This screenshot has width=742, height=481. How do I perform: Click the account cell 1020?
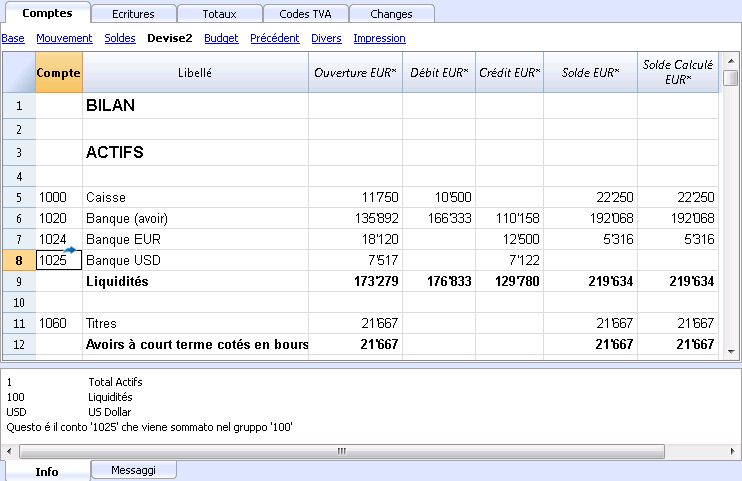(59, 218)
